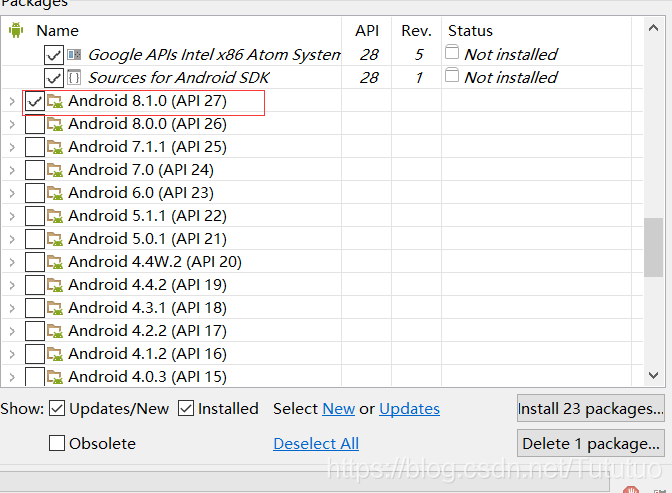Click the folder icon of Android 4.4.2 (API 19)
The height and width of the screenshot is (493, 672).
pos(55,285)
